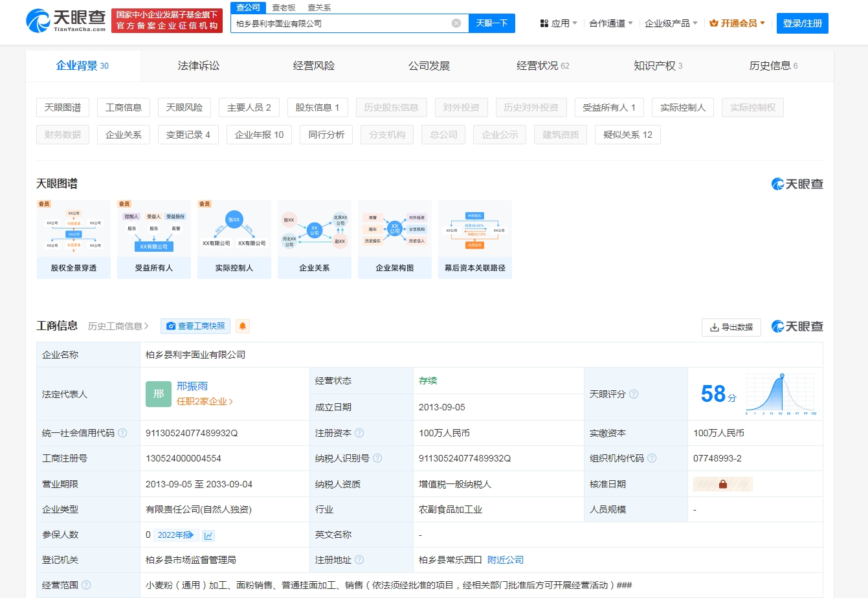The height and width of the screenshot is (598, 868).
Task: Jump to the 变更记录 4 section tag
Action: [188, 135]
